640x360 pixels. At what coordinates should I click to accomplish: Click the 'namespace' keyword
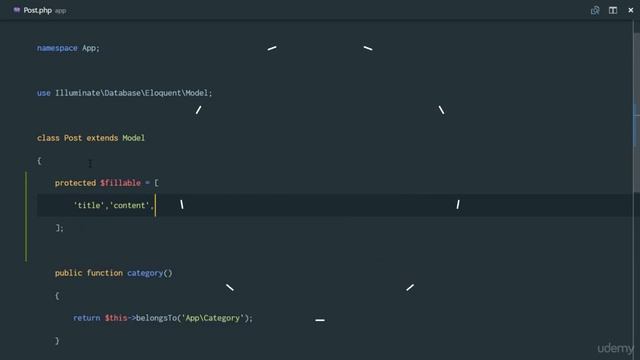point(57,48)
